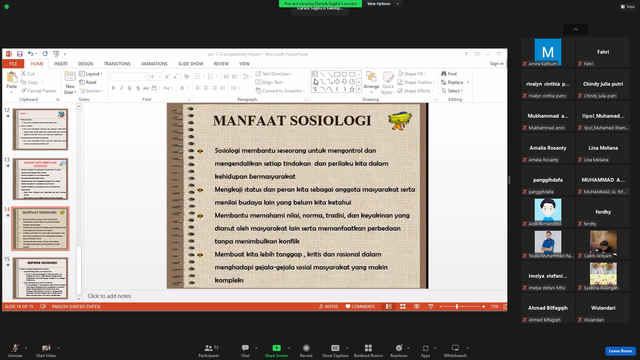Screen dimensions: 640x360
Task: Switch to Slide Sorter view icon
Action: 402,306
